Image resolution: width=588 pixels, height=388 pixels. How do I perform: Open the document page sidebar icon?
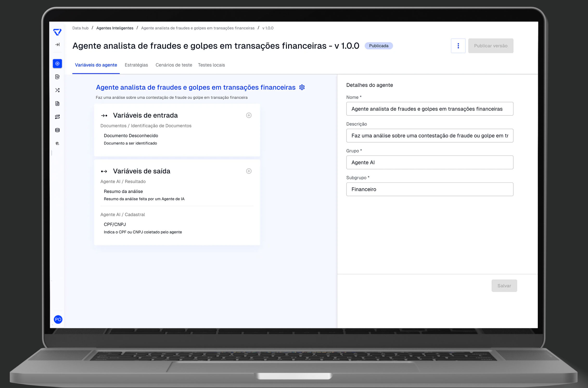point(57,103)
